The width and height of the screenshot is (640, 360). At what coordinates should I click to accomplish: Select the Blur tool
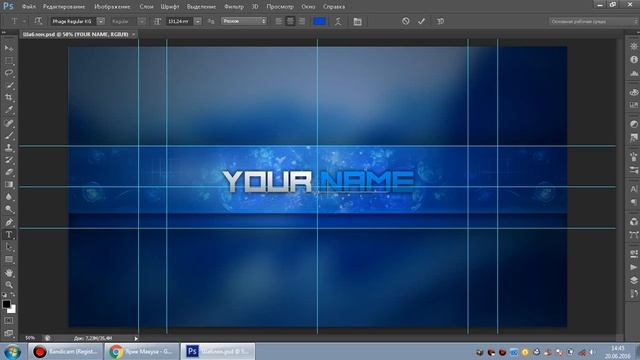[9, 197]
